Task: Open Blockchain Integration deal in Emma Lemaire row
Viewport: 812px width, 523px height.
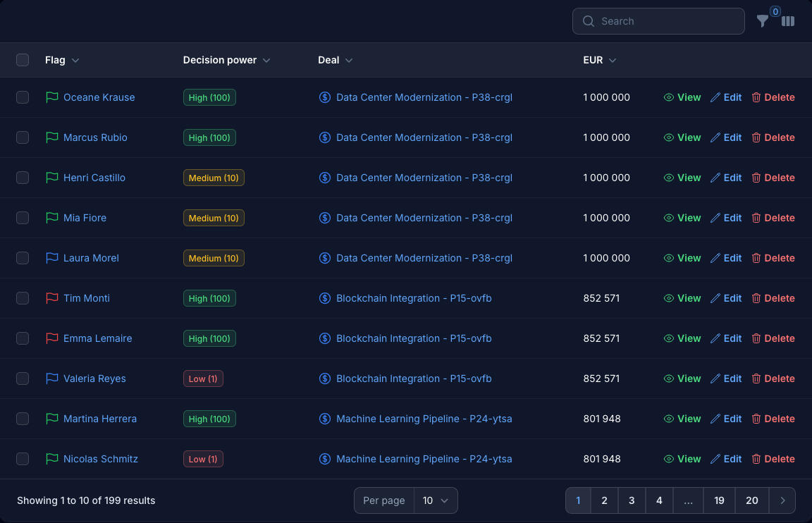Action: (414, 338)
